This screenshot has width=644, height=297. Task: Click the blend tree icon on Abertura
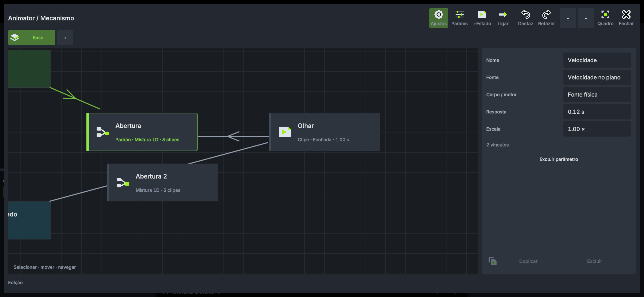pos(102,132)
